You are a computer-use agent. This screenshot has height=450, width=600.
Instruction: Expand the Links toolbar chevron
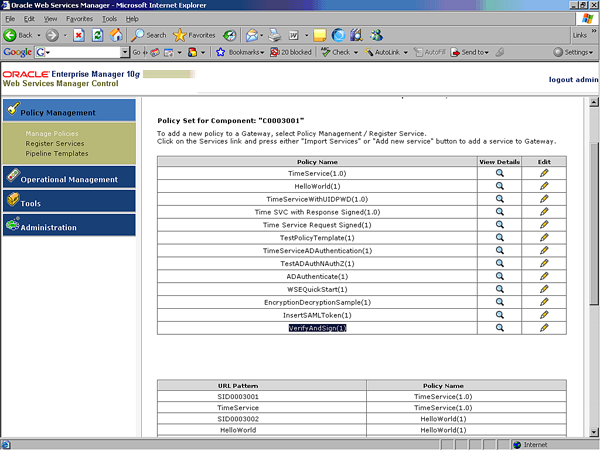593,31
